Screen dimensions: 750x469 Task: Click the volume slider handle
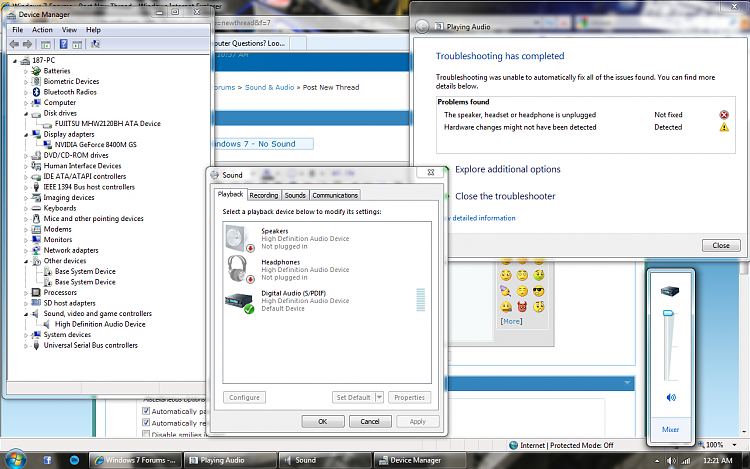point(668,313)
